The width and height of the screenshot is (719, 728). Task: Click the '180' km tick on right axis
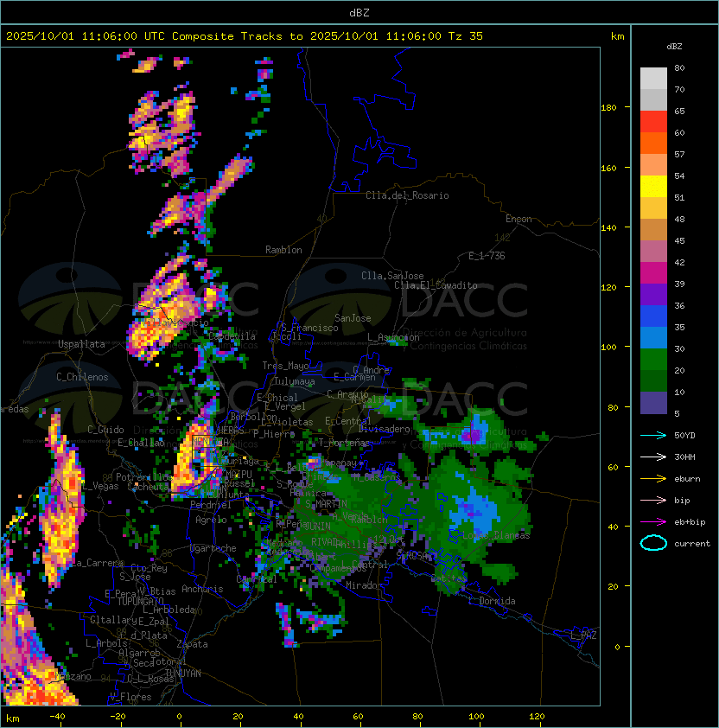[608, 108]
